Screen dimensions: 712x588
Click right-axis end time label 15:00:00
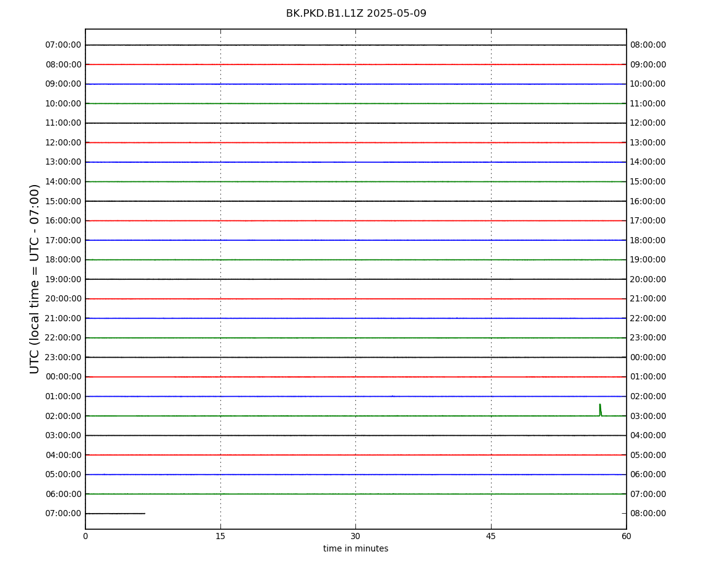click(648, 181)
